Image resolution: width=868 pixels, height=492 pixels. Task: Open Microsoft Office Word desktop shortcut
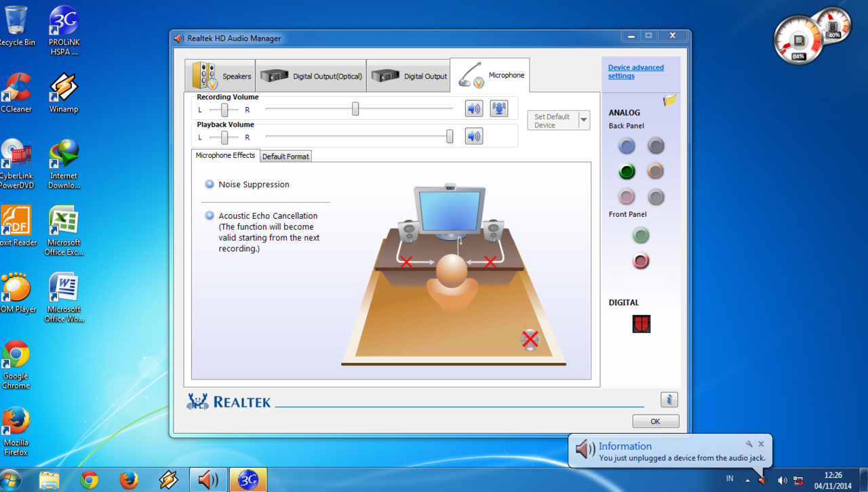click(x=64, y=298)
